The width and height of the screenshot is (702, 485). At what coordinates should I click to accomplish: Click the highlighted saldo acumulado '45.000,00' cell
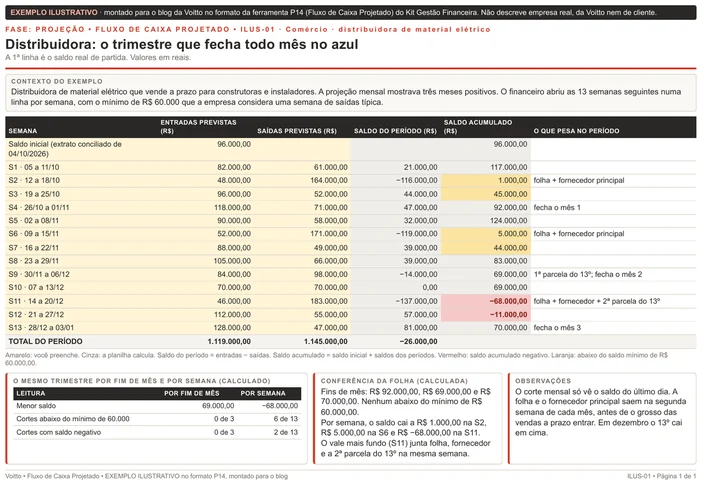click(486, 194)
